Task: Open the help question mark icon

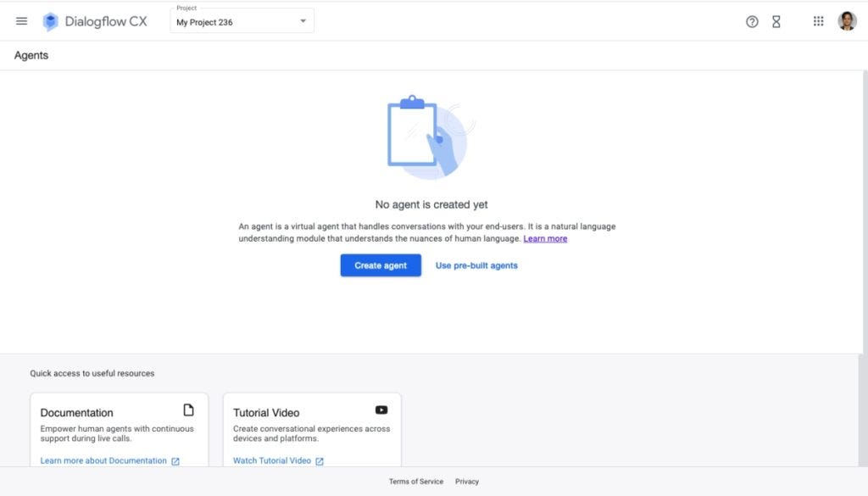Action: (752, 21)
